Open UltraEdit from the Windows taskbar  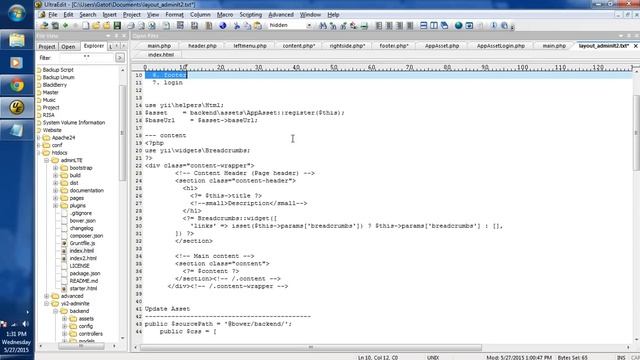tap(17, 108)
